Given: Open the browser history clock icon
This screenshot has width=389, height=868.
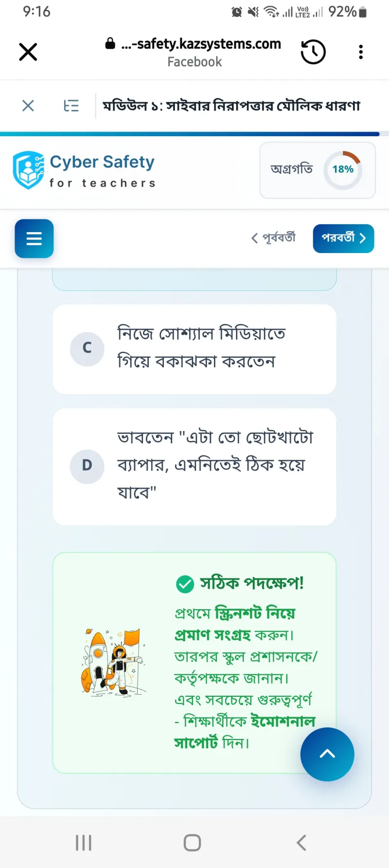Looking at the screenshot, I should tap(313, 52).
